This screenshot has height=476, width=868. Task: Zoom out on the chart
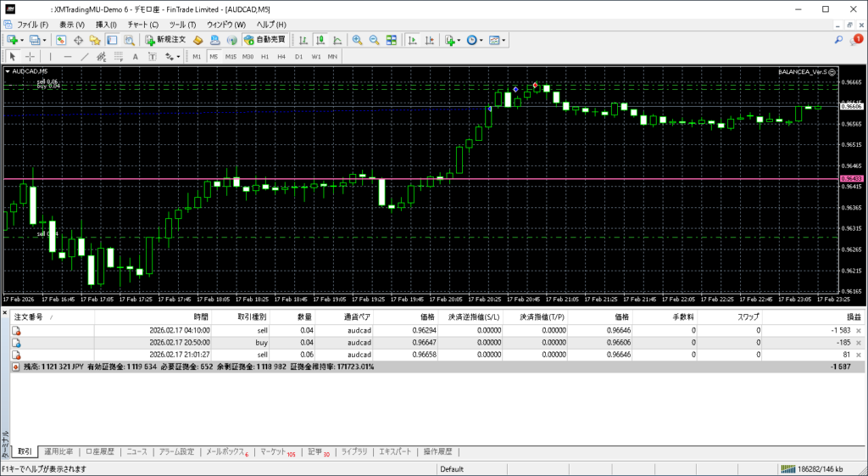tap(374, 40)
